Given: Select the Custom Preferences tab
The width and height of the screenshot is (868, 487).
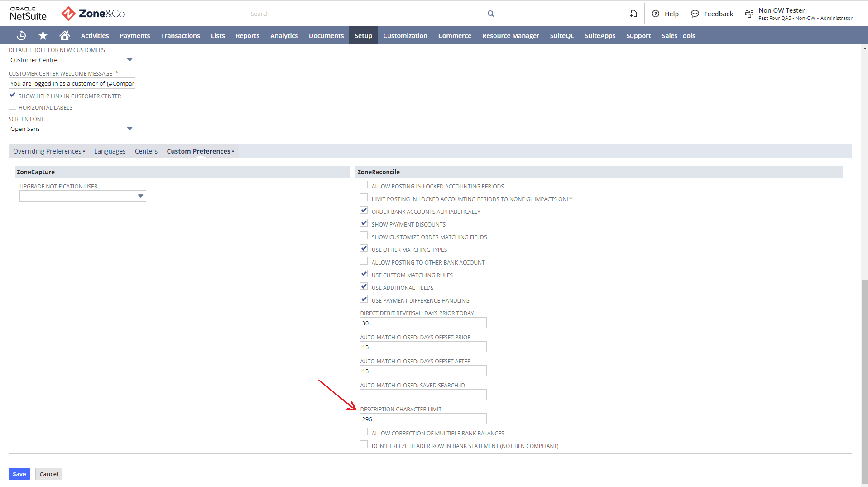Looking at the screenshot, I should coord(200,151).
